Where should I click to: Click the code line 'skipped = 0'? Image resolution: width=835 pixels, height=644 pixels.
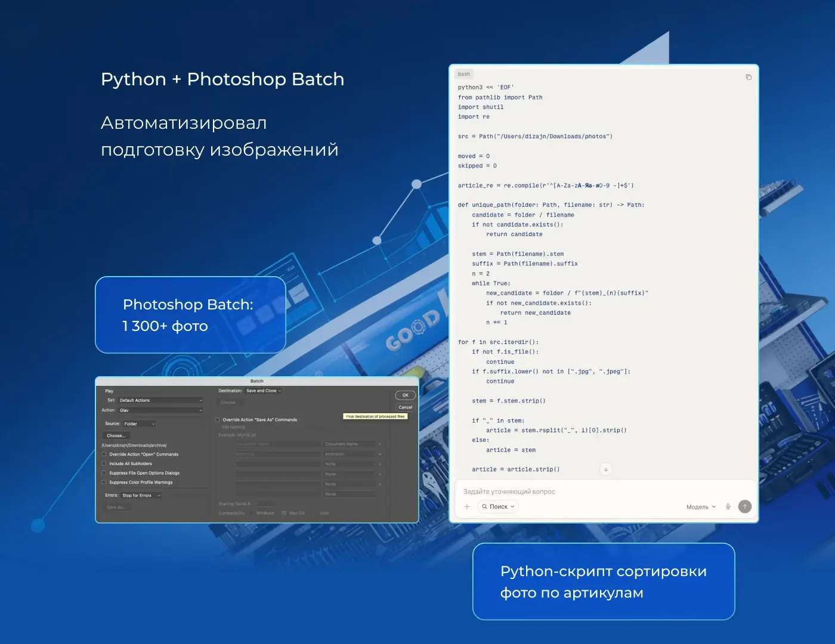pyautogui.click(x=477, y=166)
